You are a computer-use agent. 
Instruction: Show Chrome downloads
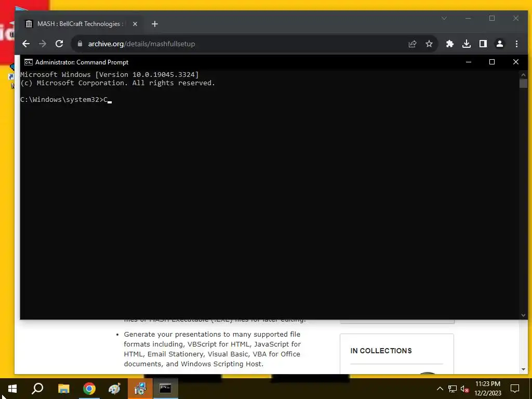[467, 44]
